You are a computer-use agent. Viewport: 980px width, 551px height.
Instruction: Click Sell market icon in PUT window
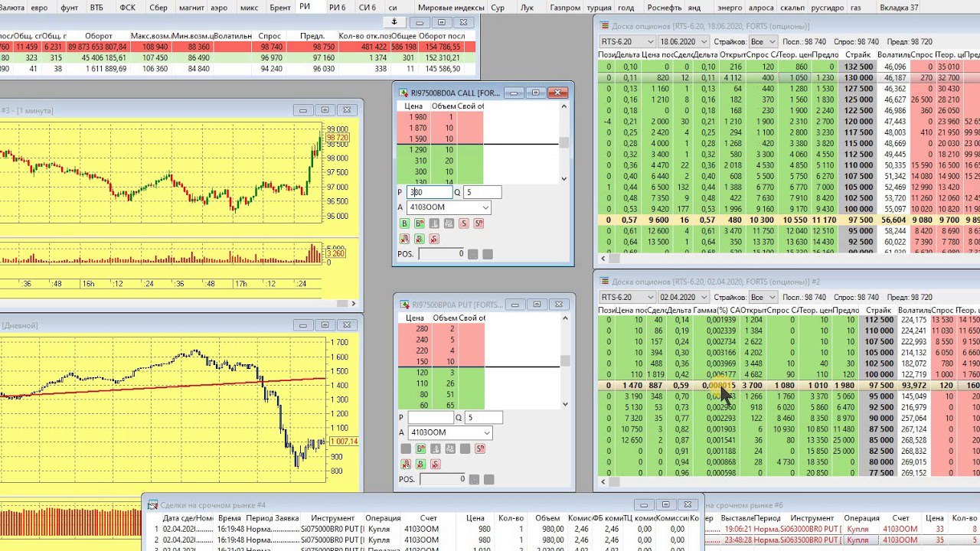[x=480, y=448]
